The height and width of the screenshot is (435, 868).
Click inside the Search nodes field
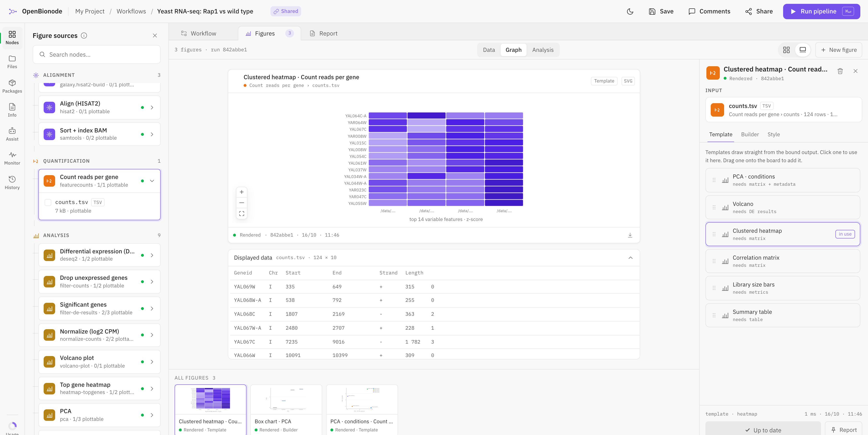pos(96,55)
